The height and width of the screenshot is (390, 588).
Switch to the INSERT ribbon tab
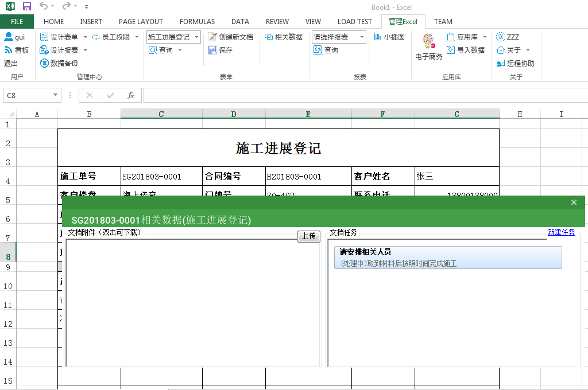coord(91,22)
